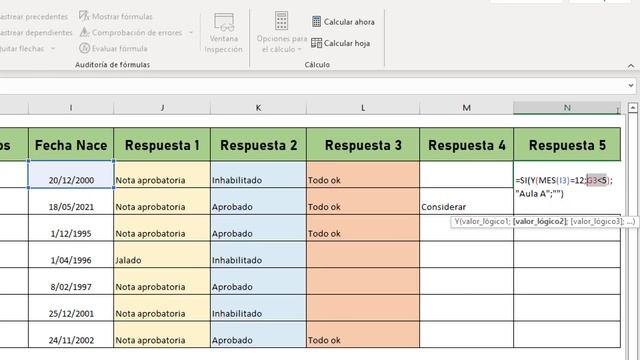Click Inhabilitado in the 20/12/2000 row
The image size is (640, 360).
258,175
